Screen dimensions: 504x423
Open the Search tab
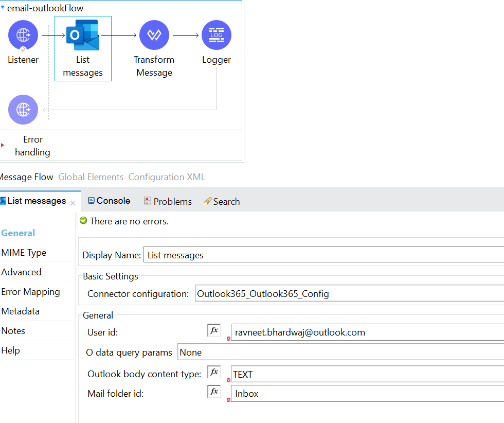[x=222, y=202]
